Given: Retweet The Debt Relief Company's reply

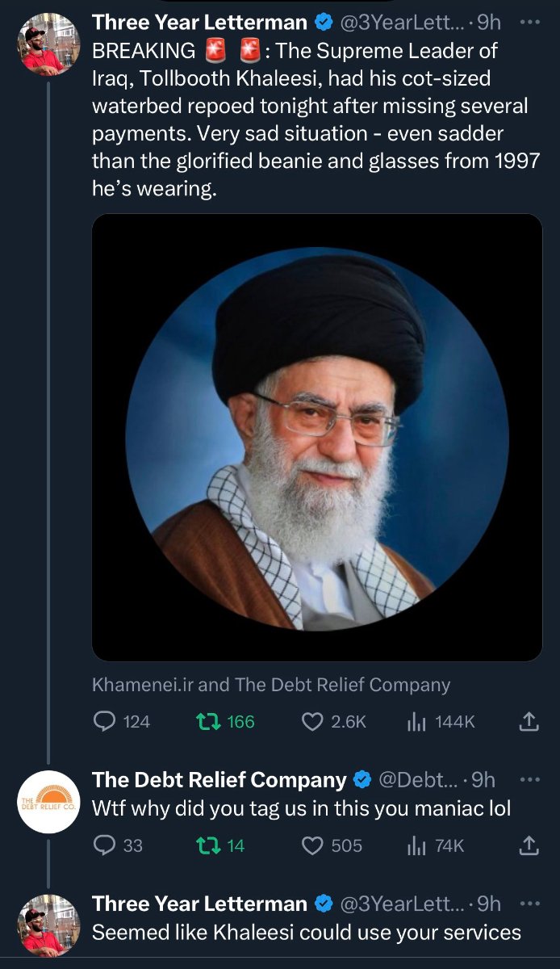Looking at the screenshot, I should [205, 845].
